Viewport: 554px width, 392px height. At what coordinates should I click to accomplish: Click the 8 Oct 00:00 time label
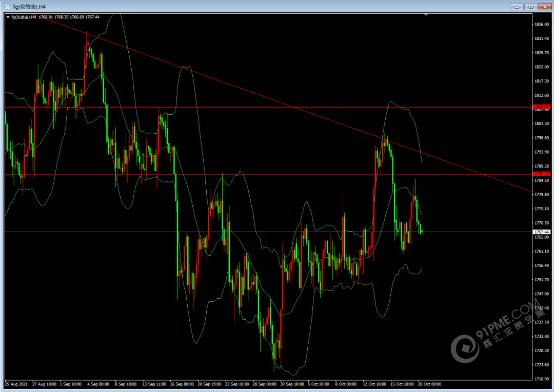[346, 384]
